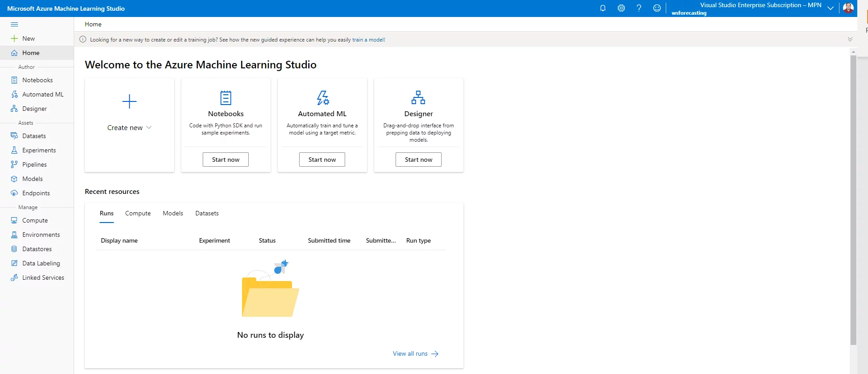
Task: Click the Notebooks card icon
Action: [226, 98]
